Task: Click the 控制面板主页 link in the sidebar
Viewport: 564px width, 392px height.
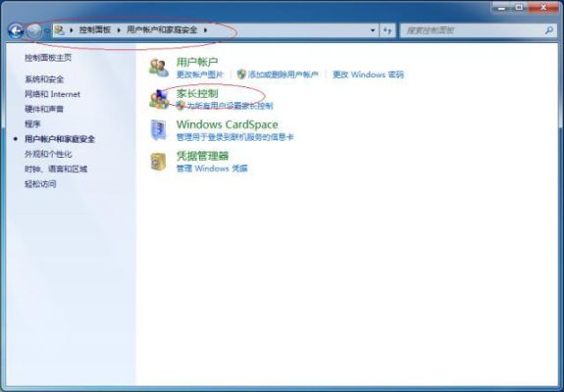Action: click(x=48, y=58)
